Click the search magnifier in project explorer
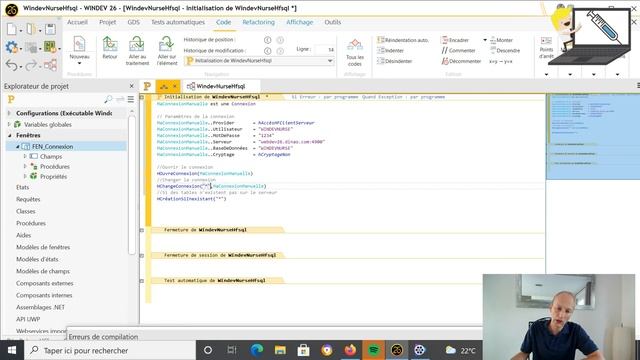The height and width of the screenshot is (360, 640). click(108, 99)
